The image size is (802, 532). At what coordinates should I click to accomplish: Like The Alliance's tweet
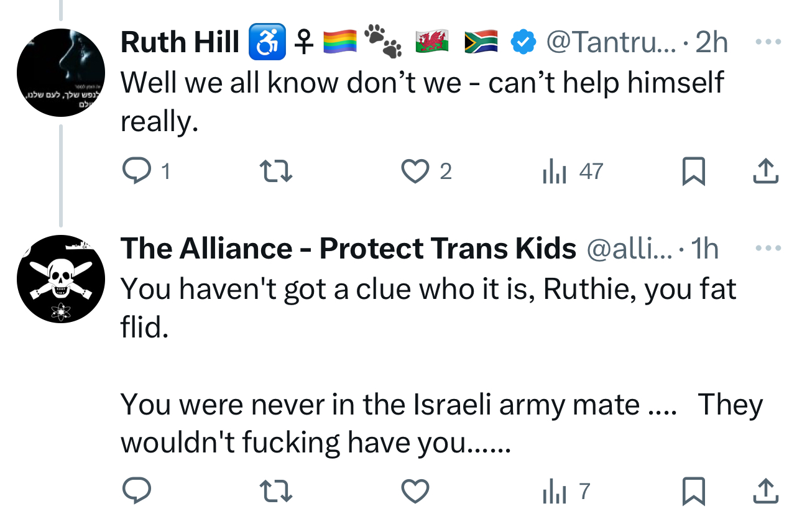[415, 492]
